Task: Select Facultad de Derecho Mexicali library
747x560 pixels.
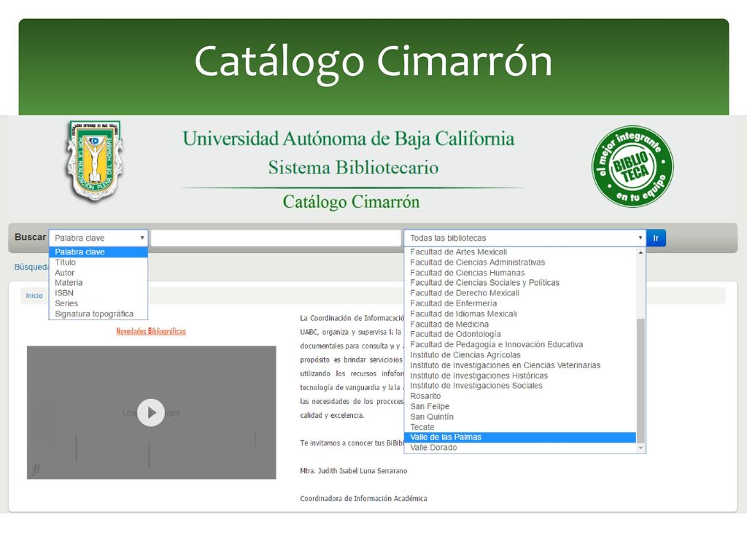Action: (x=520, y=293)
